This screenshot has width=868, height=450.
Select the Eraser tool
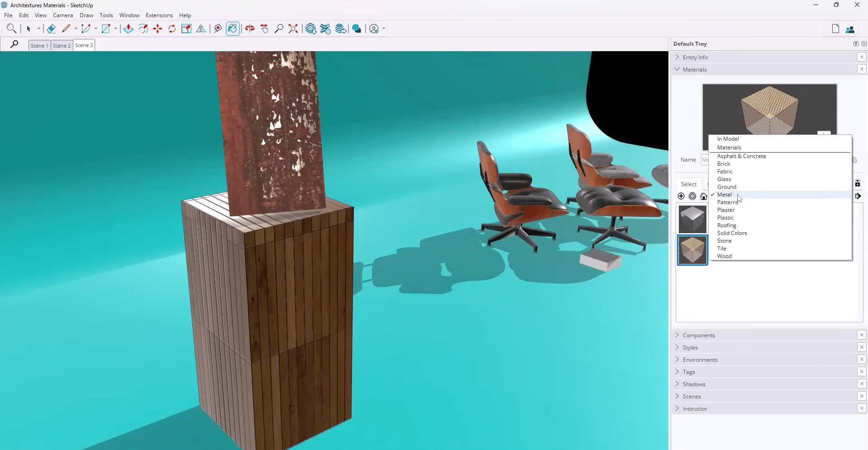pos(51,29)
